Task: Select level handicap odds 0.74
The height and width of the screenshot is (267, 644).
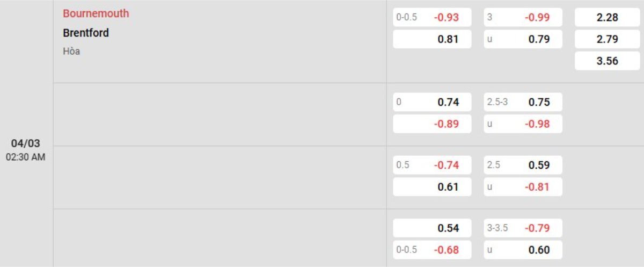Action: tap(432, 102)
